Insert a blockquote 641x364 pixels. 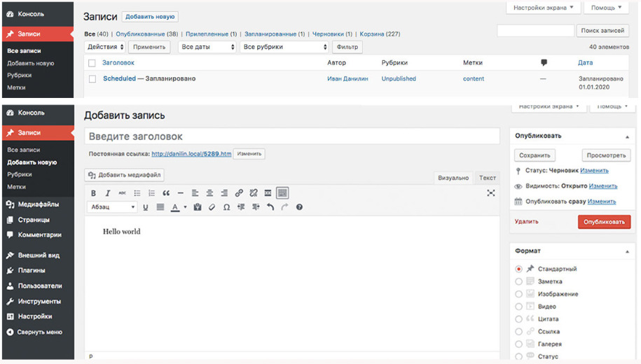(x=166, y=193)
